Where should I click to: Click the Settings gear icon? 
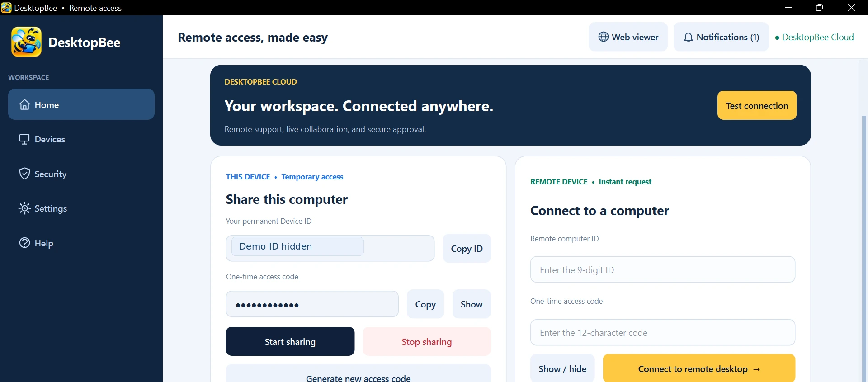point(24,208)
